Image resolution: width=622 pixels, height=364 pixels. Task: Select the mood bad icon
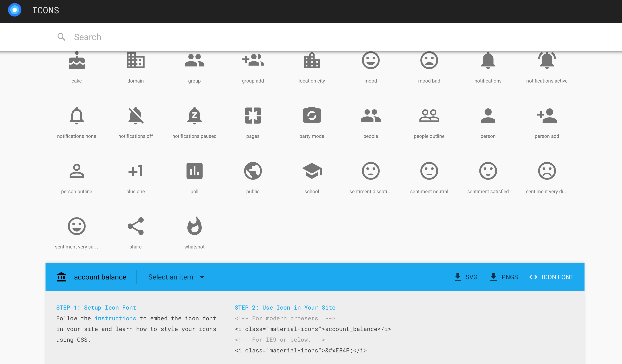click(429, 60)
